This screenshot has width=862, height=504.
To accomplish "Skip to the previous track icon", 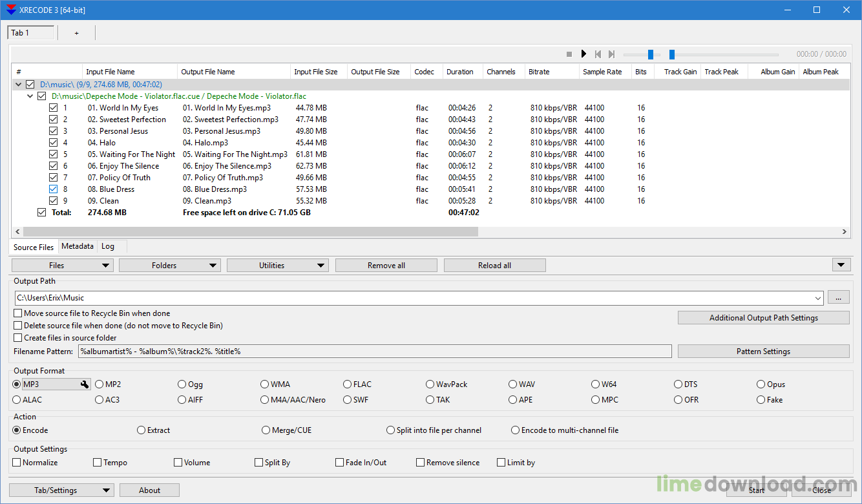I will coord(598,54).
